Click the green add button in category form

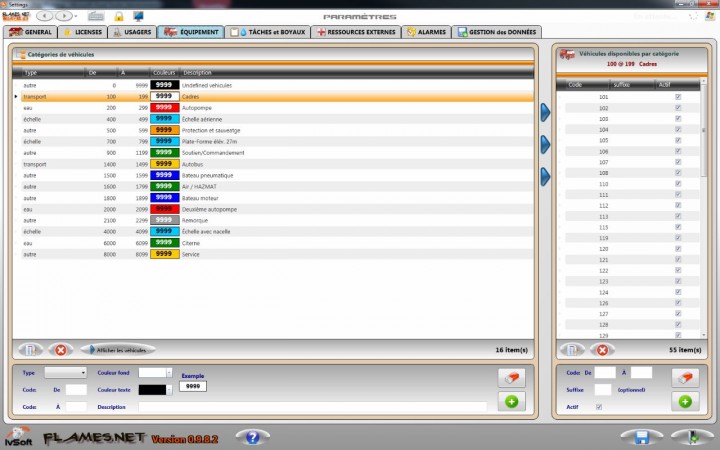(x=511, y=401)
